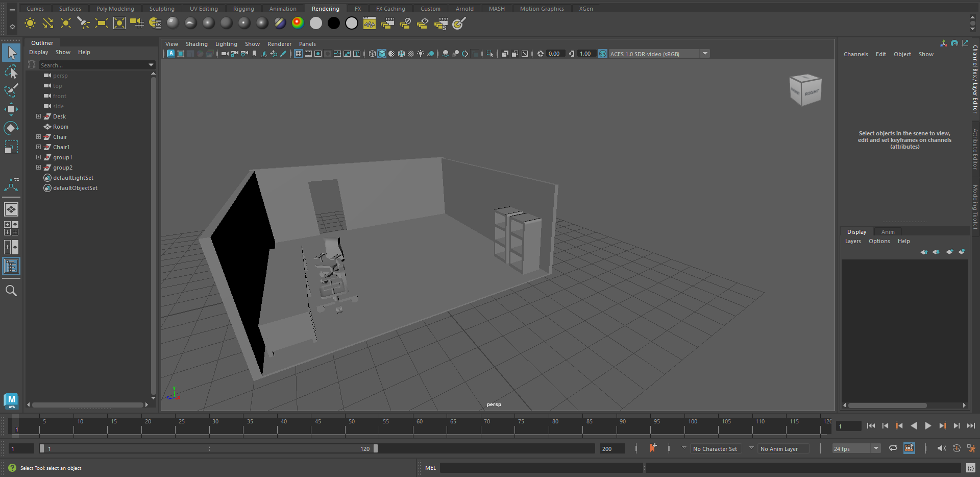Switch to the Arnold shelf tab
The height and width of the screenshot is (477, 980).
coord(464,9)
